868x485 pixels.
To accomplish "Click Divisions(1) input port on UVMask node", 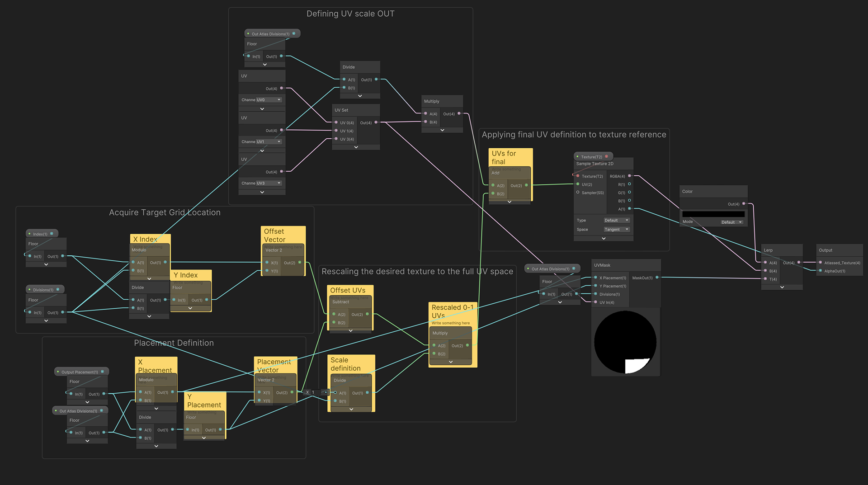I will [x=595, y=294].
